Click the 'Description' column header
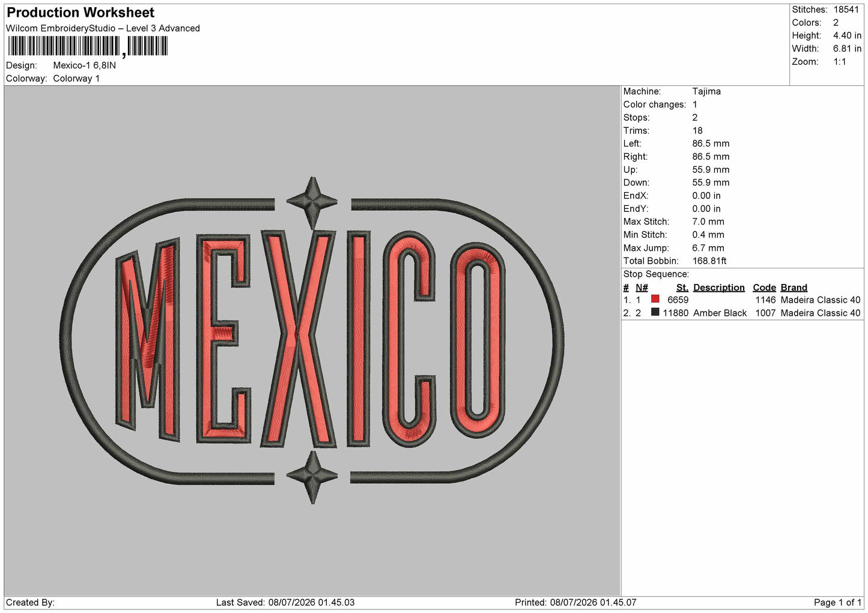This screenshot has height=613, width=868. [x=718, y=288]
